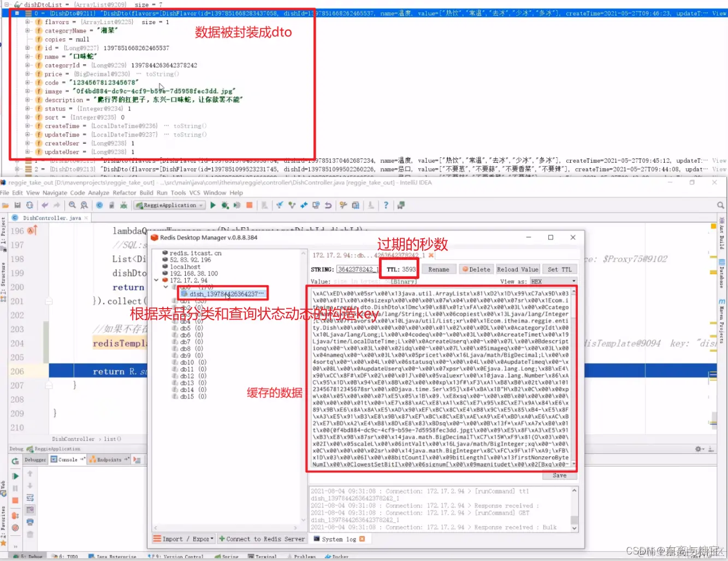The image size is (728, 561).
Task: Open the File menu
Action: coord(4,193)
